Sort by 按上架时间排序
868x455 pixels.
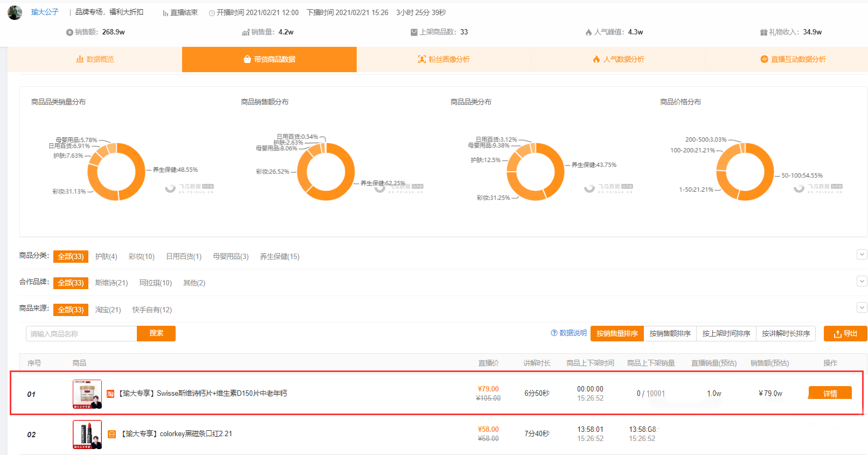tap(726, 333)
